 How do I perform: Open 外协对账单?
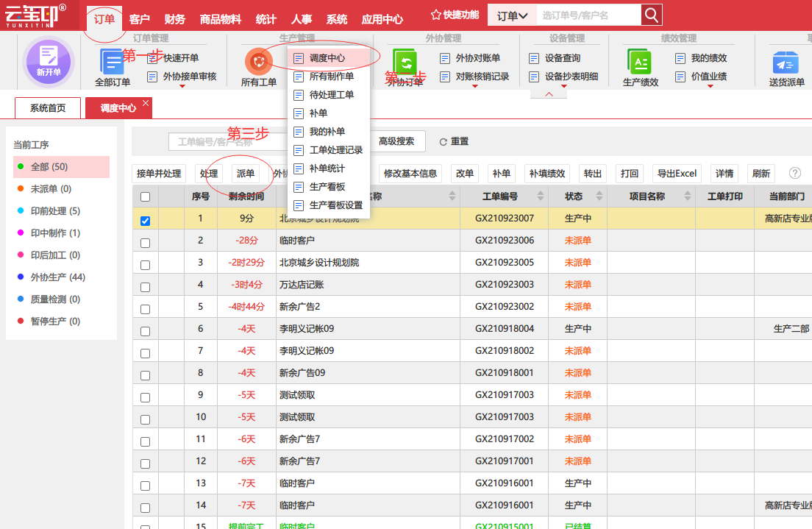470,58
